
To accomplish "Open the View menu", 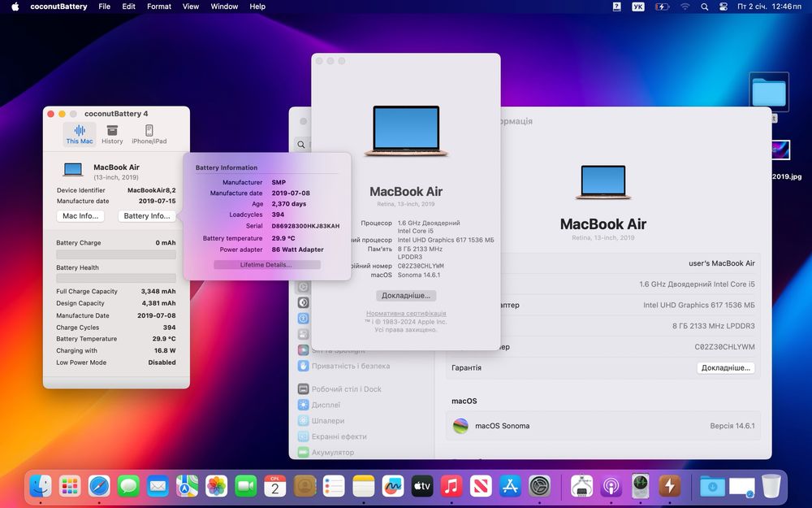I will (x=191, y=7).
